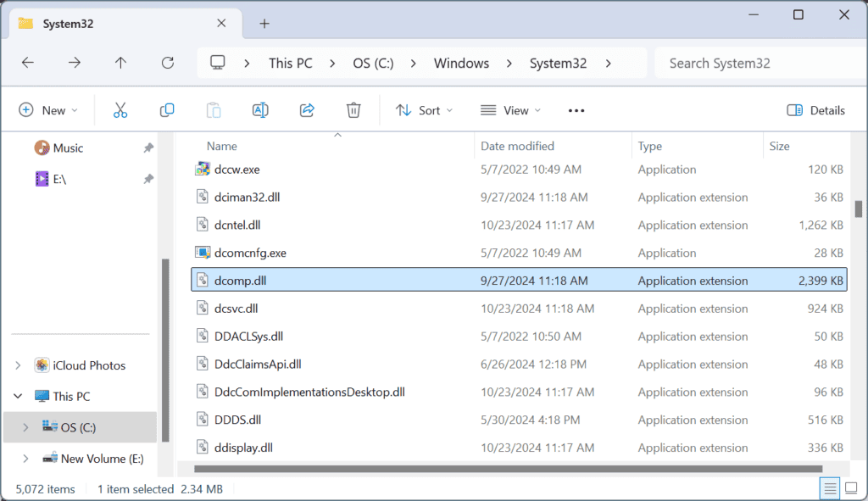Screen dimensions: 868x501
Task: Toggle the Details pane
Action: coord(816,110)
